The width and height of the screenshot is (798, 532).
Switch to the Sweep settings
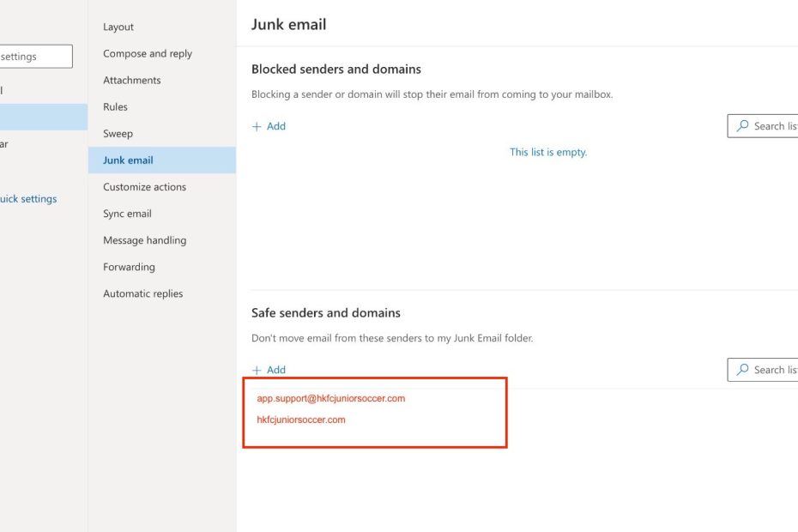118,133
